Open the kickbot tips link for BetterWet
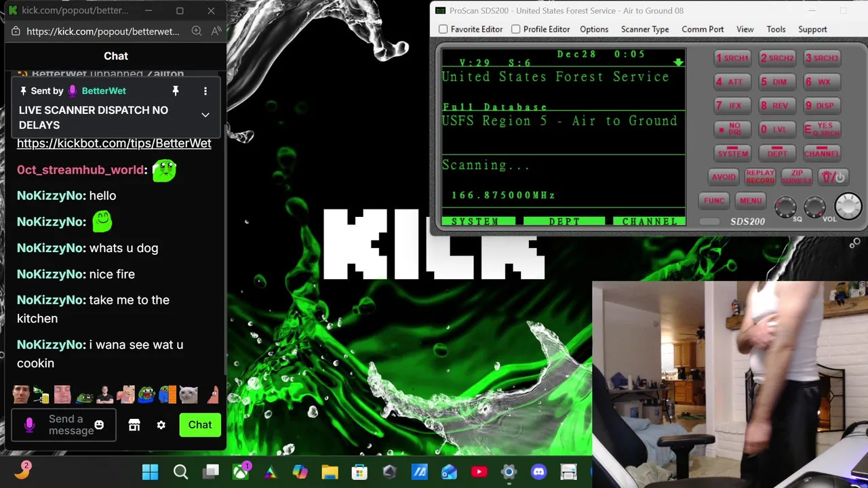868x488 pixels. point(114,143)
